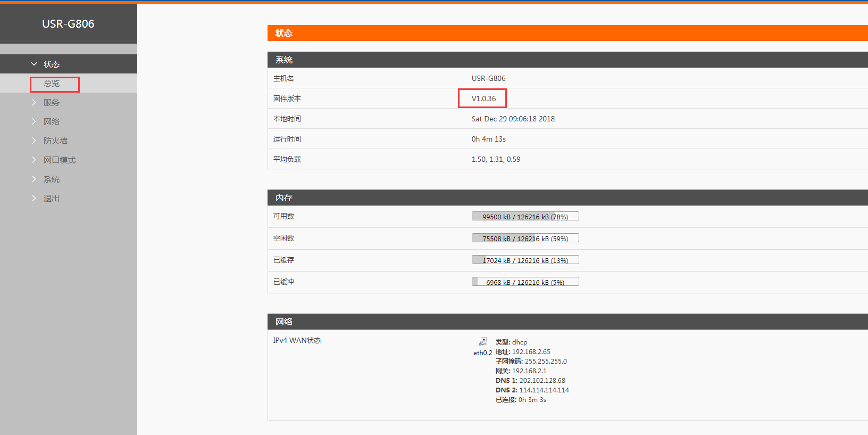Screen dimensions: 868x435
Task: Click the firmware version V1.0.36 value
Action: coord(483,99)
